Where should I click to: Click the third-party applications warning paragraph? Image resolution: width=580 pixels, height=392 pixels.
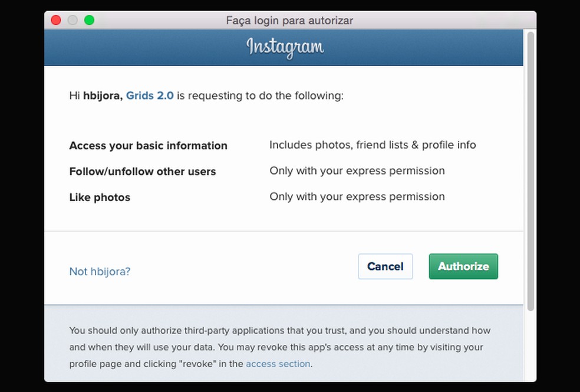coord(279,347)
